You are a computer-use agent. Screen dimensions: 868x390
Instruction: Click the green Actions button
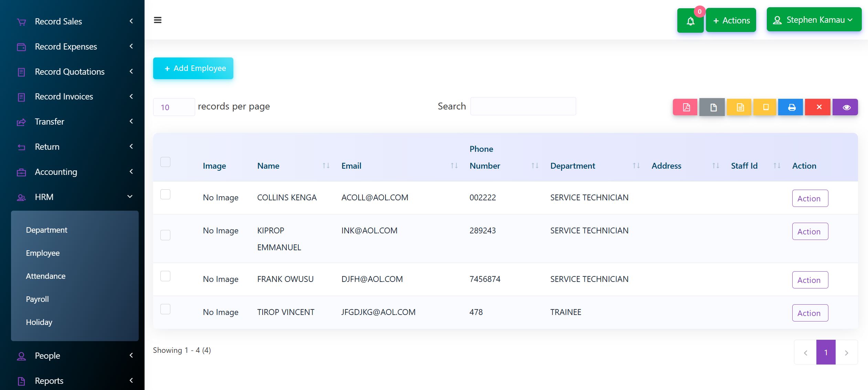[731, 20]
